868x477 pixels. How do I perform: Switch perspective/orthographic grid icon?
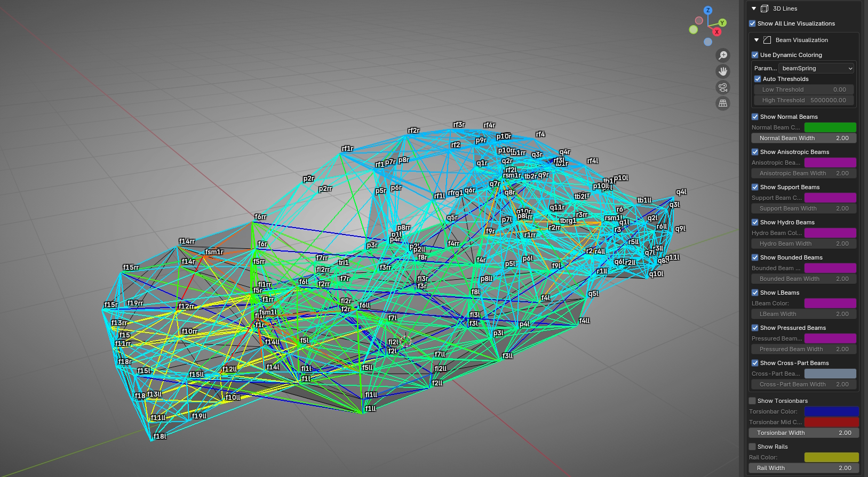pos(723,103)
